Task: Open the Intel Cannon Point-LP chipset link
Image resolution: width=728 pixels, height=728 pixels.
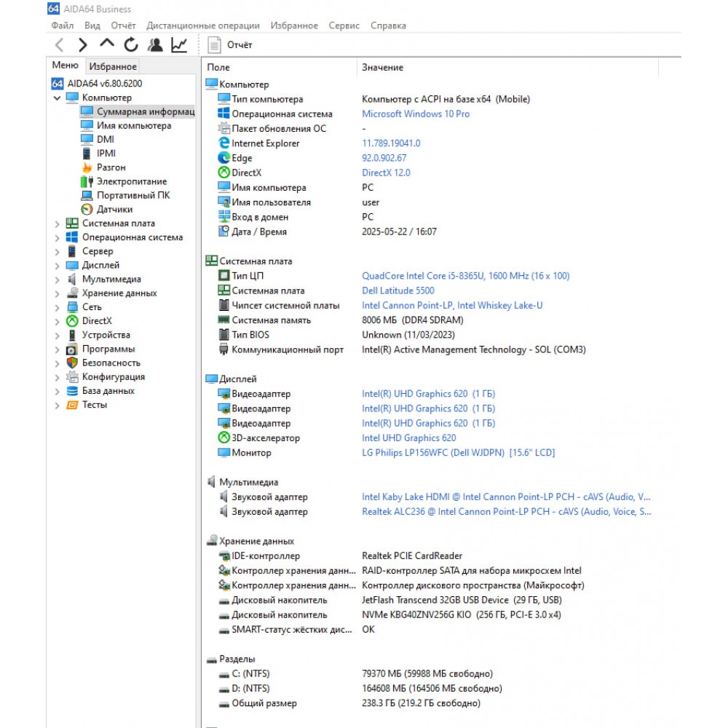Action: (x=452, y=306)
